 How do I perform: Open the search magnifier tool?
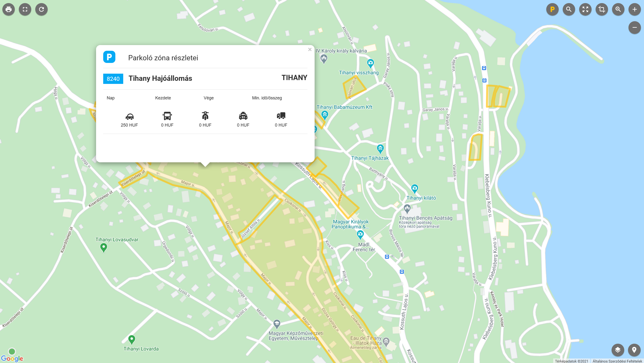[569, 10]
